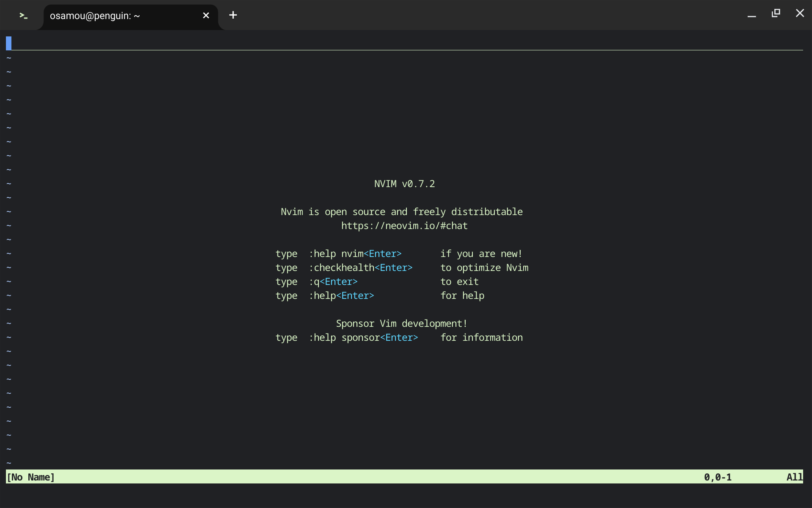Click the restore window icon
This screenshot has height=508, width=812.
click(776, 13)
